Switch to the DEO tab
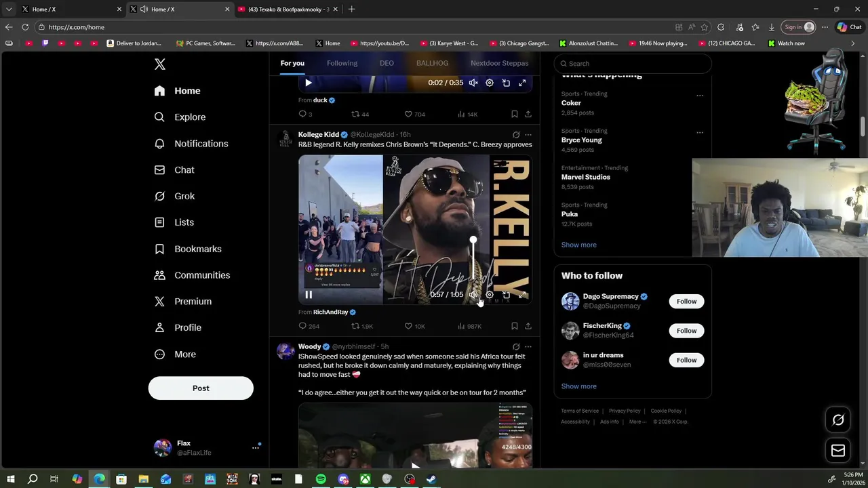The image size is (868, 488). tap(387, 63)
